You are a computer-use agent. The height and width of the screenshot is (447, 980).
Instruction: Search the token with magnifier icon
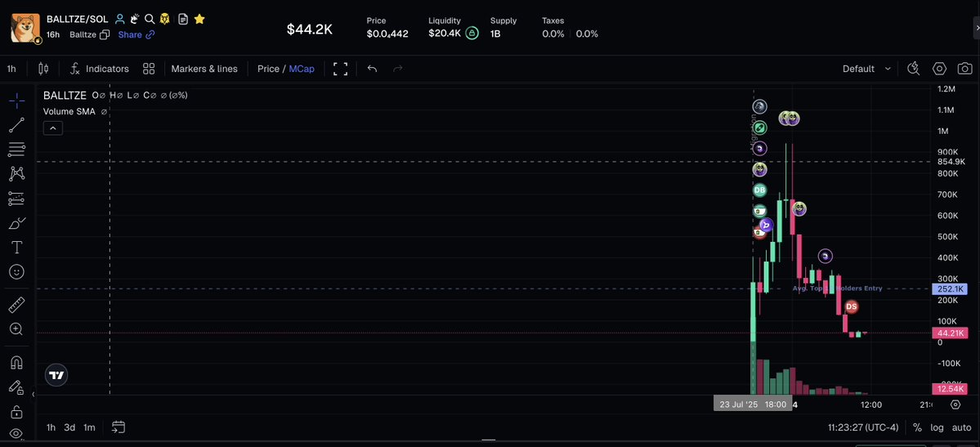click(x=150, y=20)
